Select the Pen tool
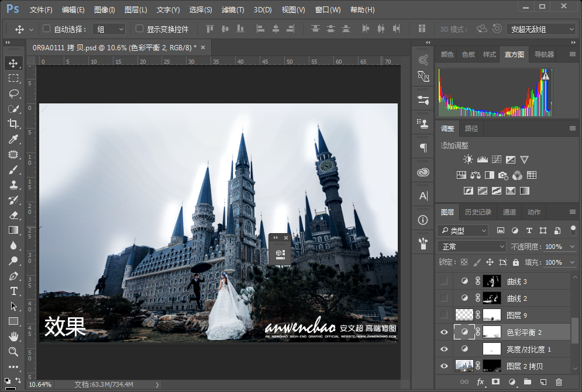Viewport: 582px width, 392px height. pos(13,276)
